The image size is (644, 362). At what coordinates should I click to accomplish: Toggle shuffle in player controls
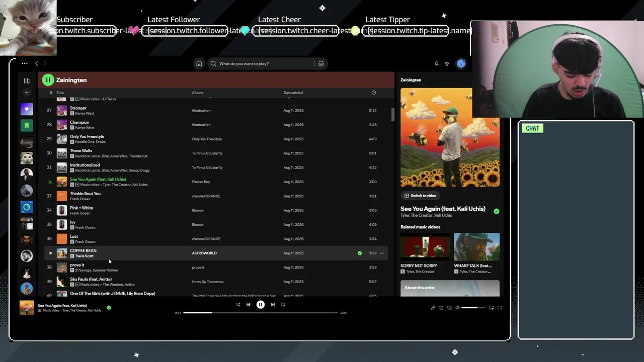(x=238, y=305)
